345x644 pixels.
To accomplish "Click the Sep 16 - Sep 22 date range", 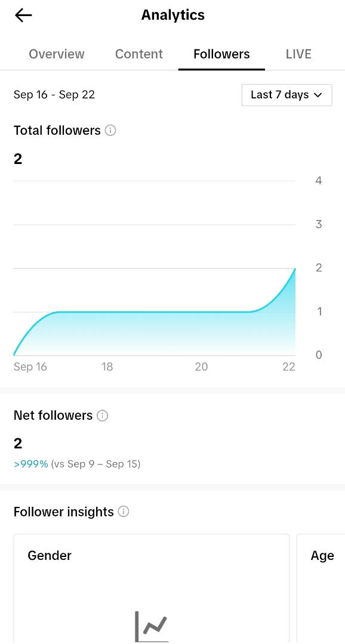I will tap(54, 95).
